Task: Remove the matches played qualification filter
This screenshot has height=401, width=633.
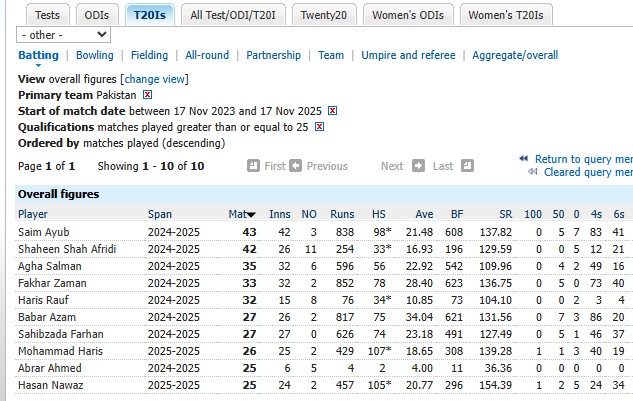Action: coord(319,127)
